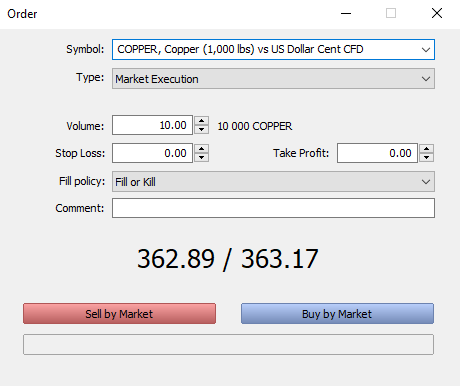
Task: Decrease Take Profit with the down arrow
Action: tap(427, 157)
